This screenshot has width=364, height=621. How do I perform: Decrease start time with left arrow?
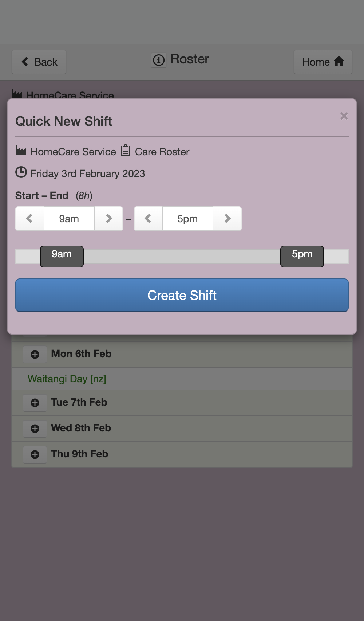[30, 219]
